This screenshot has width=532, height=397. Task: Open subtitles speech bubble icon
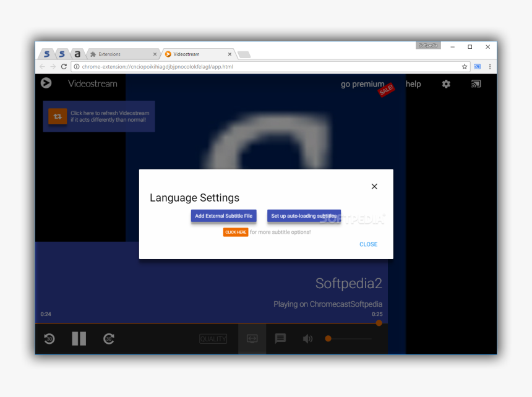[x=280, y=338]
